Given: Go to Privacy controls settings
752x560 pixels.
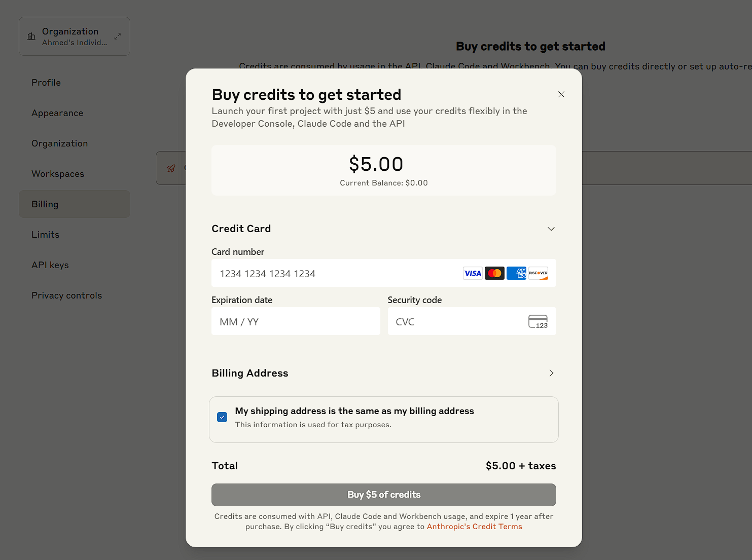Looking at the screenshot, I should [x=66, y=295].
